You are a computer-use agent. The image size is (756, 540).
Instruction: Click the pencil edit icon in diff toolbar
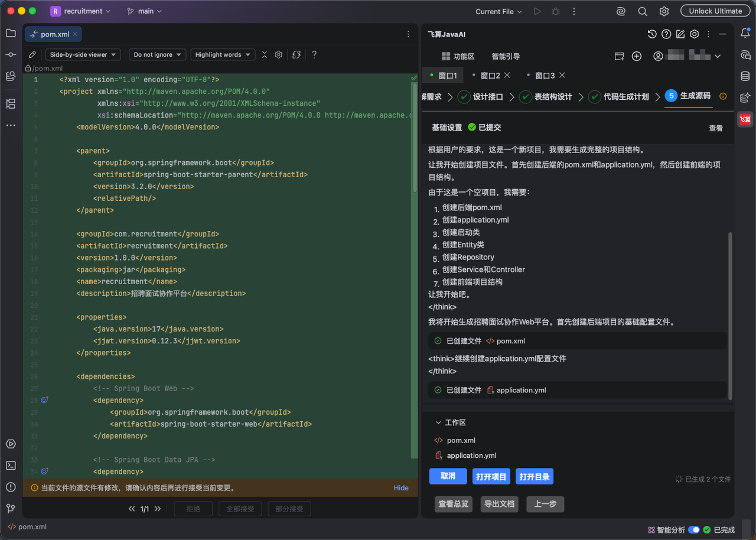pos(32,54)
